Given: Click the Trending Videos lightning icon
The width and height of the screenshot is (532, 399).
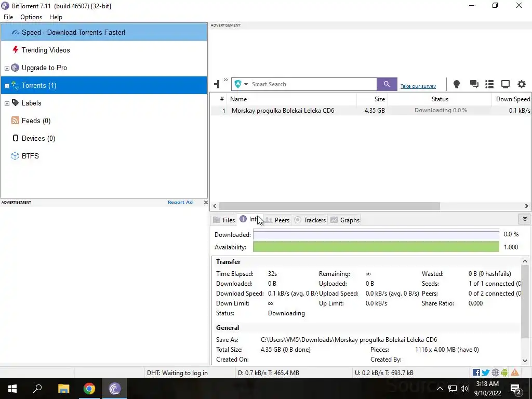Looking at the screenshot, I should (15, 50).
